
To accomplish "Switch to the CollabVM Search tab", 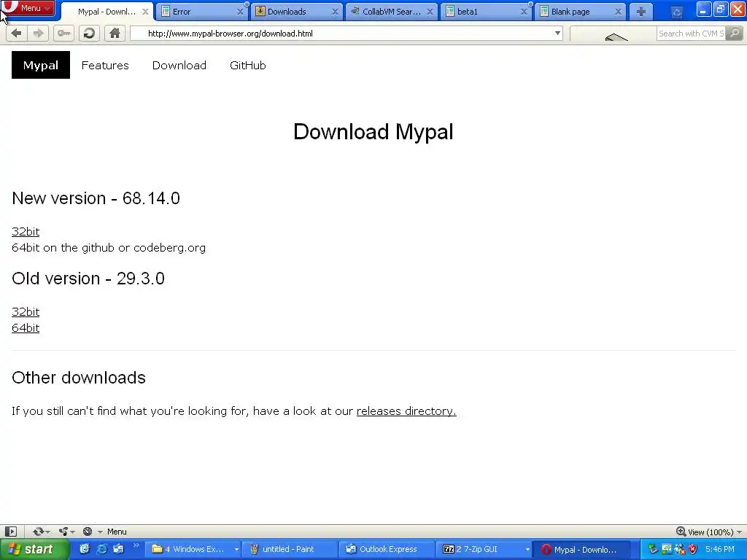I will tap(392, 12).
